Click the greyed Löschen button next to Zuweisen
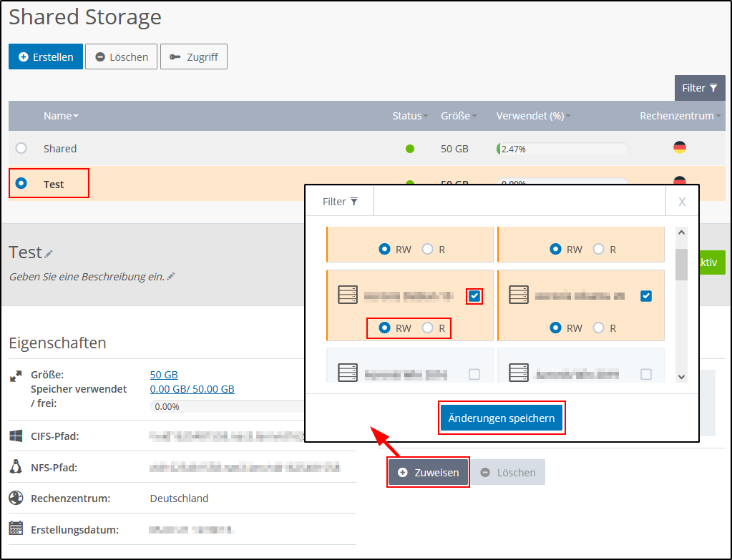This screenshot has height=560, width=732. click(507, 472)
